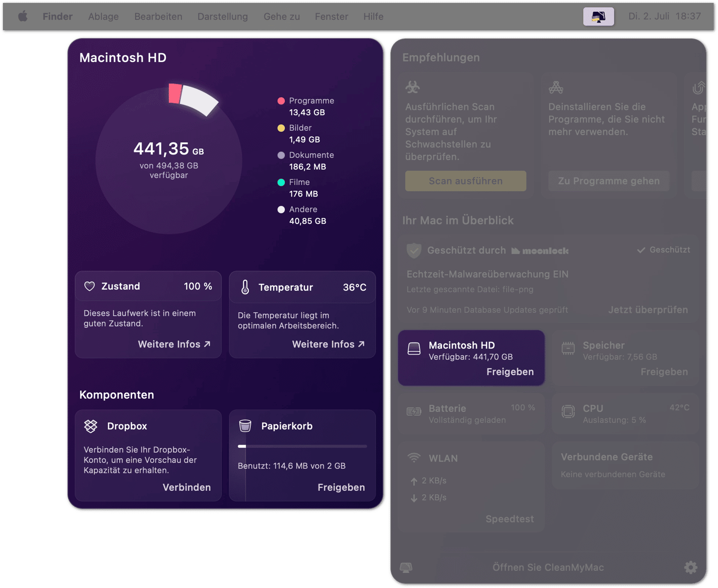Click the Papierkorb usage progress bar
Image resolution: width=718 pixels, height=588 pixels.
302,446
